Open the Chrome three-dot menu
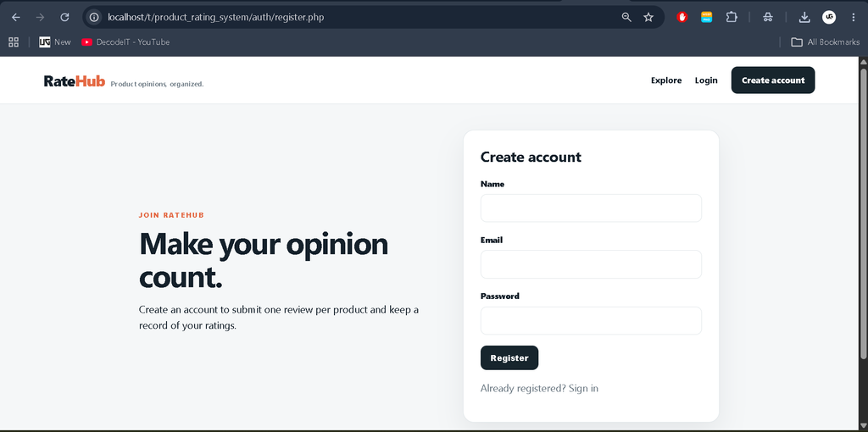 tap(853, 17)
